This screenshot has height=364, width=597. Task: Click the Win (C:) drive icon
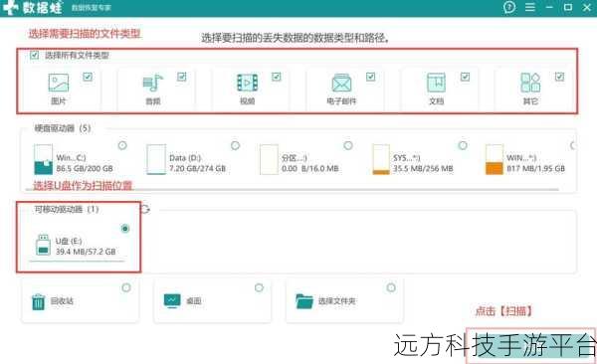43,159
